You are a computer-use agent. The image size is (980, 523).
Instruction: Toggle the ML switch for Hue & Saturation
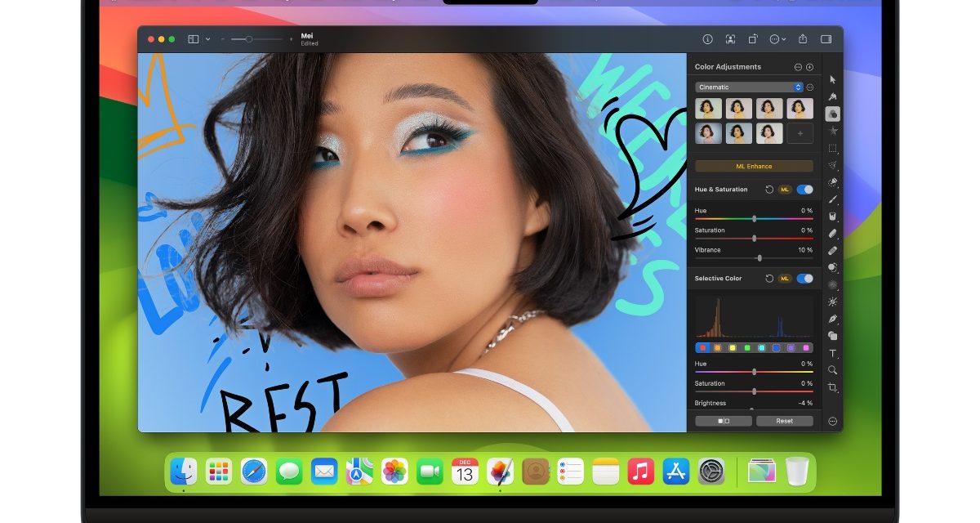coord(784,187)
